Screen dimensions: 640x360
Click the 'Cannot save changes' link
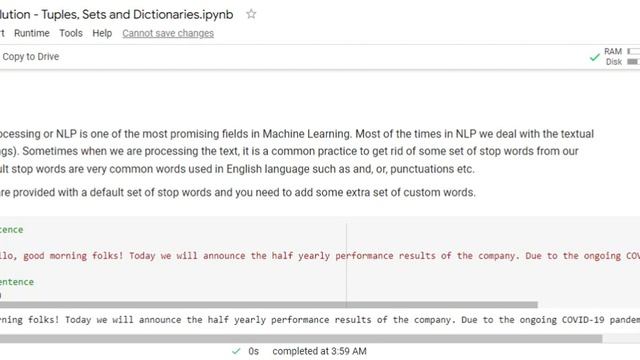(x=168, y=33)
